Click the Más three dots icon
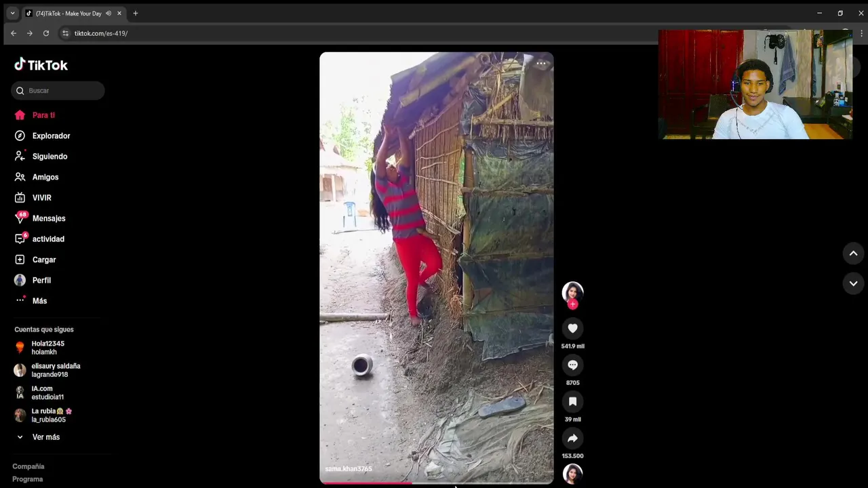 (x=20, y=300)
